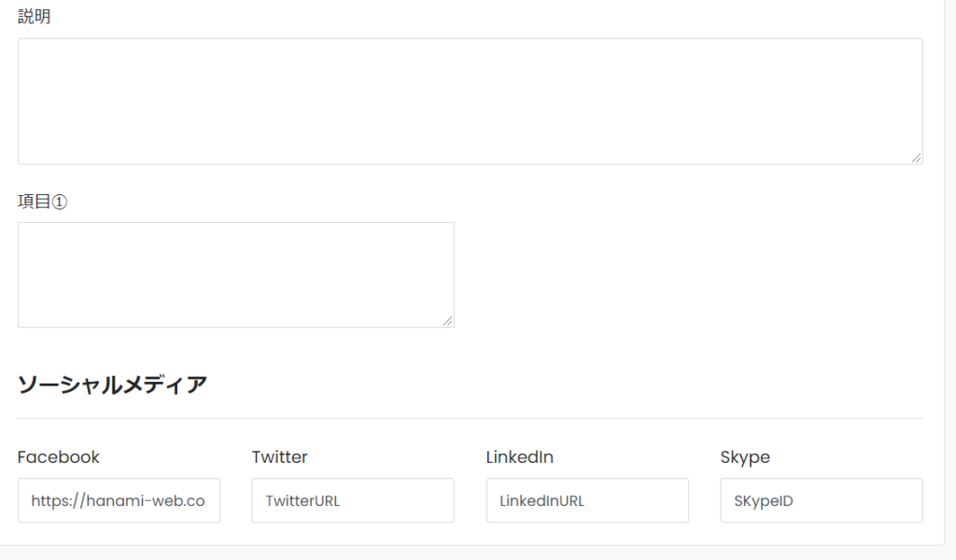Select the Facebook URL input field
Viewport: 956px width, 560px height.
(119, 500)
